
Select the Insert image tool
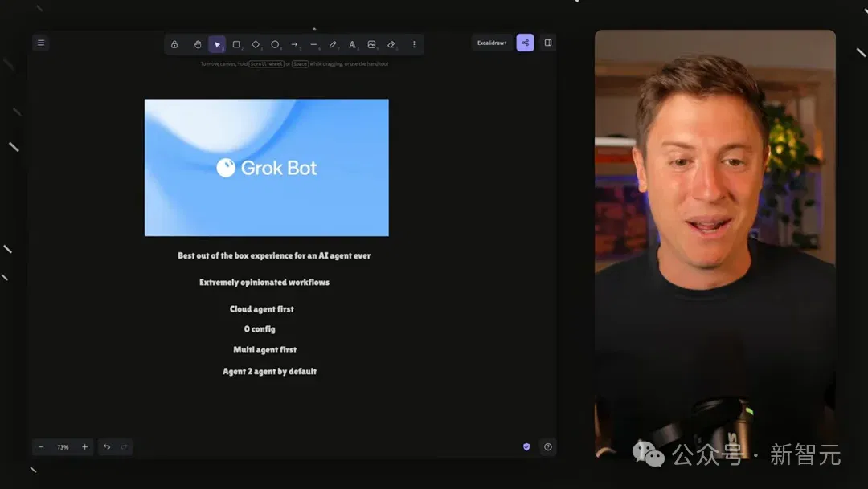[371, 44]
